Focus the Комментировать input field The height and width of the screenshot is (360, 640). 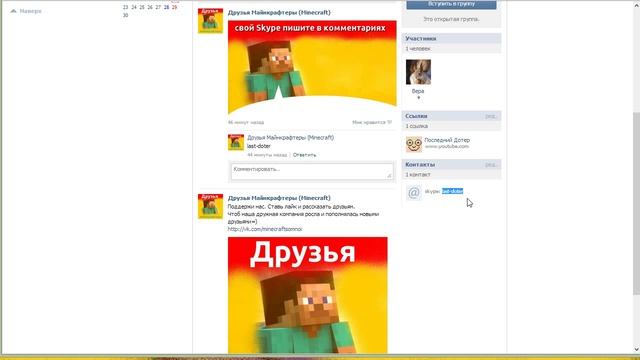pos(312,171)
